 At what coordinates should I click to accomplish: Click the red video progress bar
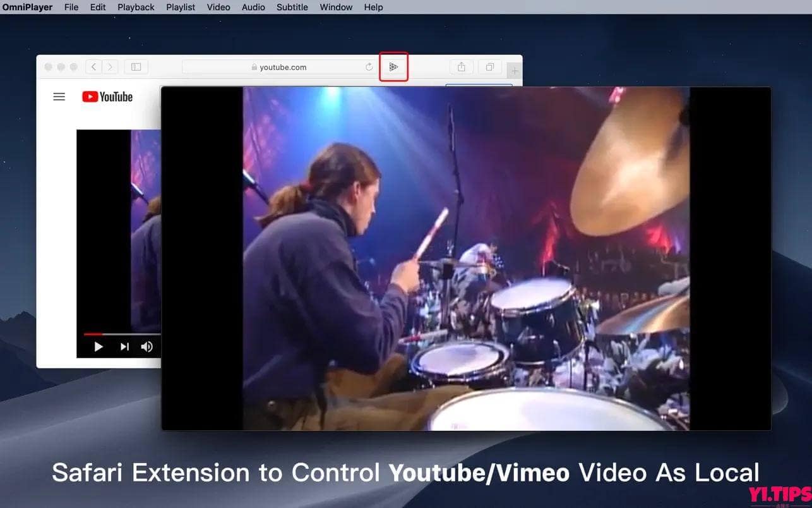point(92,334)
